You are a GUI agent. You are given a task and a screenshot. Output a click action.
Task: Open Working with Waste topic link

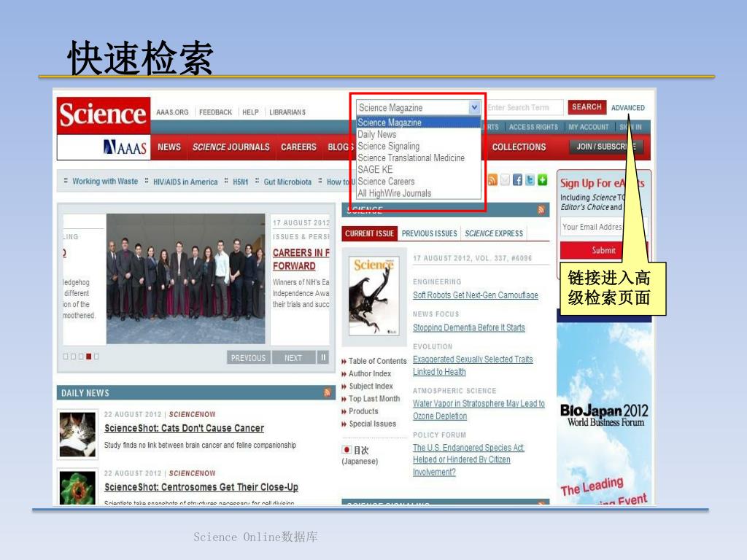[105, 182]
